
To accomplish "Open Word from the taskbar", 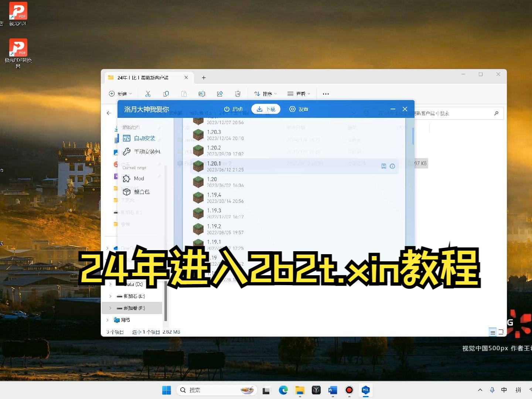I will (332, 390).
